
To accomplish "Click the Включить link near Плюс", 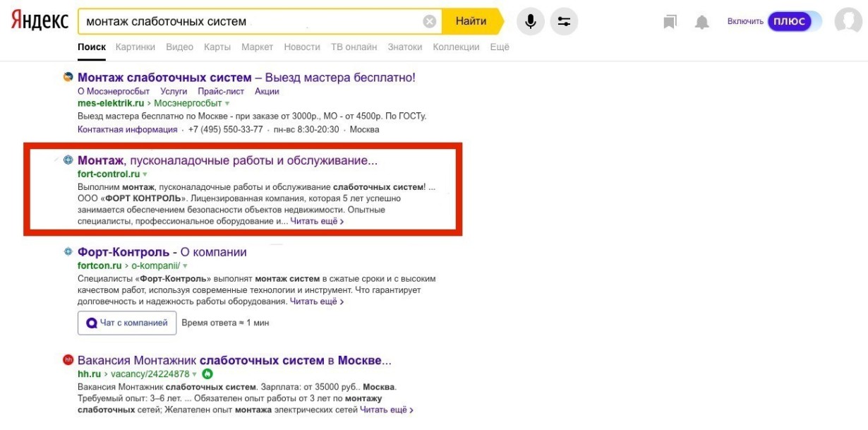I will [x=745, y=22].
